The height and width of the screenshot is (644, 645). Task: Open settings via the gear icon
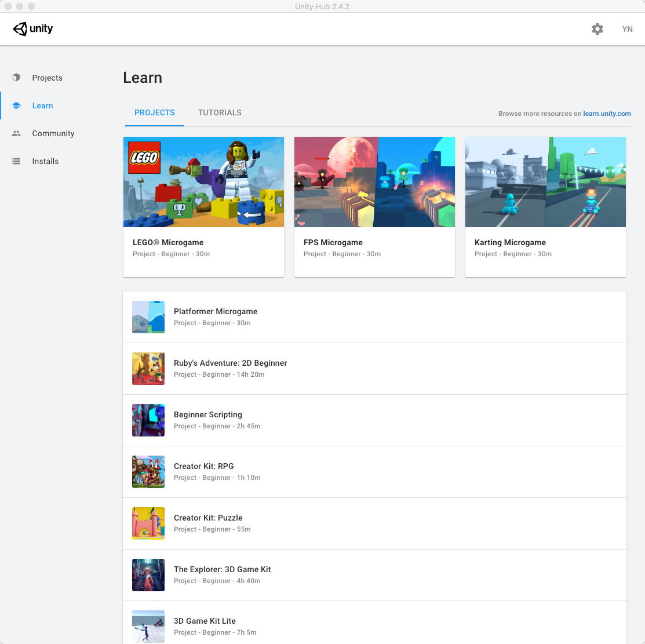coord(597,29)
